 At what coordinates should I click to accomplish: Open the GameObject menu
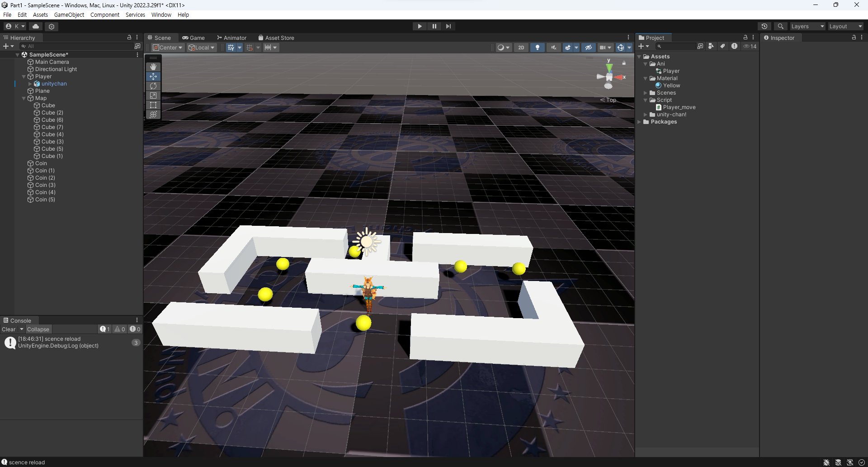click(x=69, y=15)
